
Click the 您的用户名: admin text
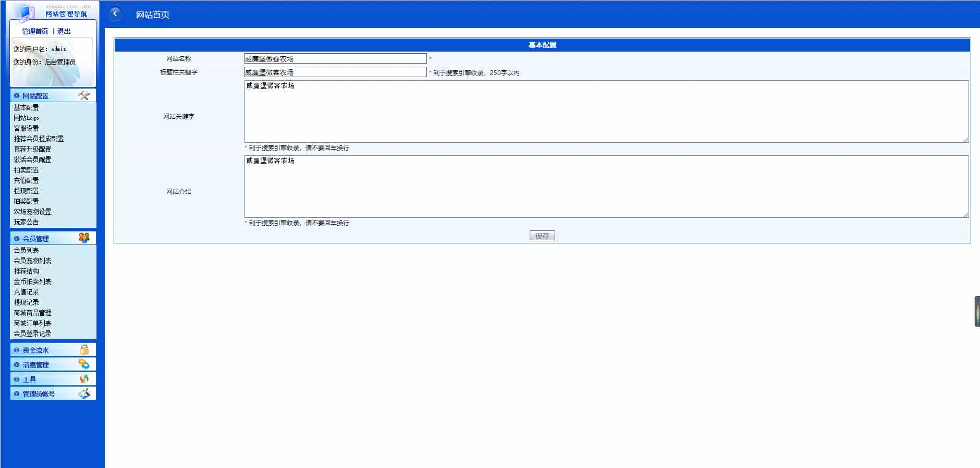point(40,49)
